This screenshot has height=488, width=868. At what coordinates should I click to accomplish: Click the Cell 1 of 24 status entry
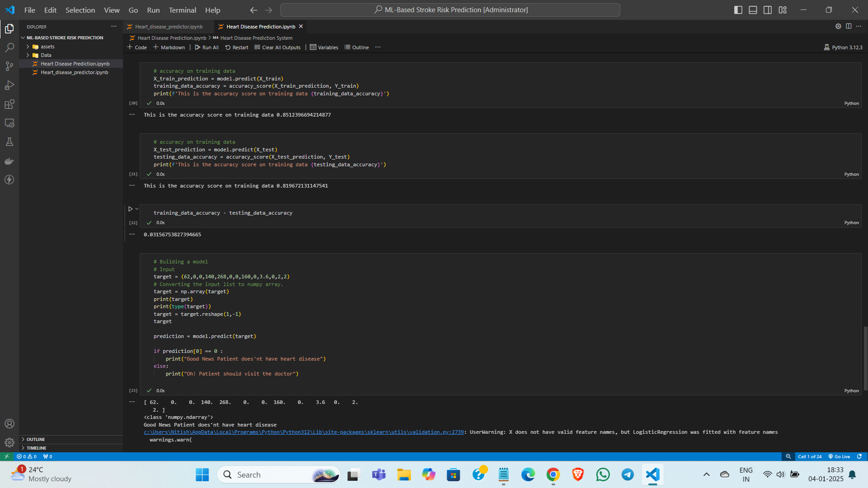(x=810, y=457)
